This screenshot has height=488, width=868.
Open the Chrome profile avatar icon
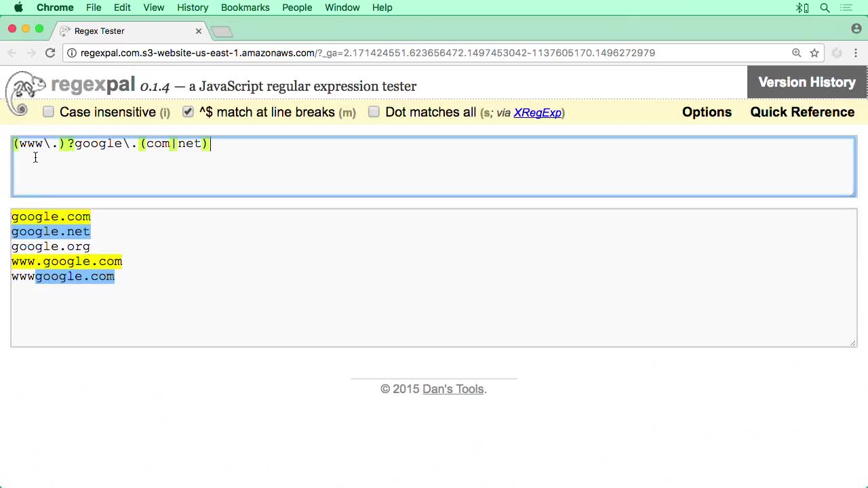pos(856,28)
